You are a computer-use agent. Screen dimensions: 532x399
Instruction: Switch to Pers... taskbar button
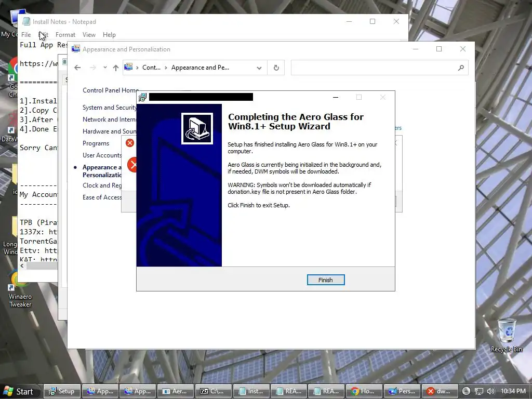[402, 391]
